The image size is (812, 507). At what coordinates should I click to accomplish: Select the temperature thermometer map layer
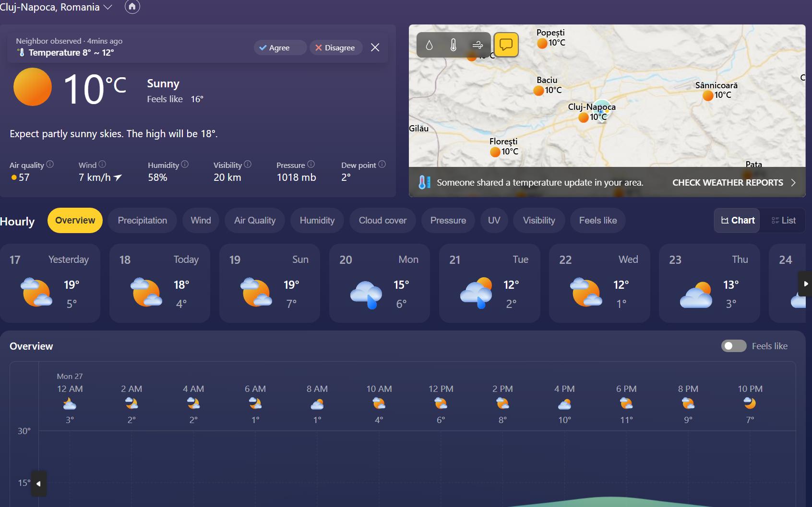pos(453,45)
